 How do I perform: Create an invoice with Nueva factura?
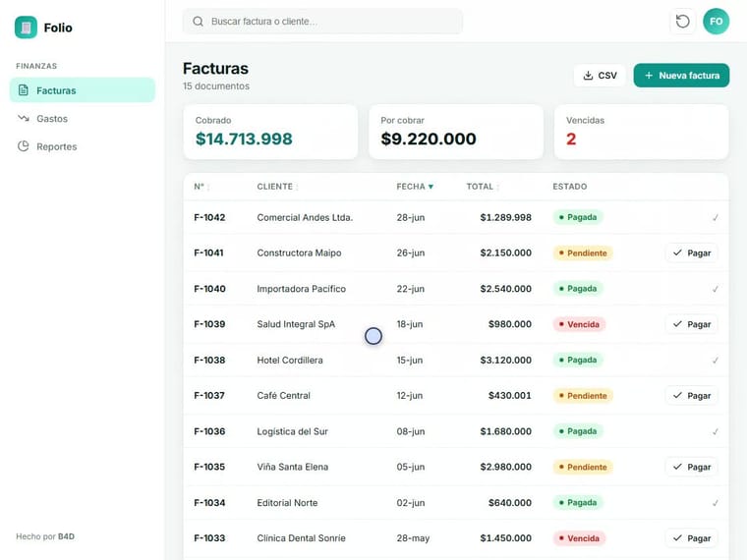click(x=681, y=76)
